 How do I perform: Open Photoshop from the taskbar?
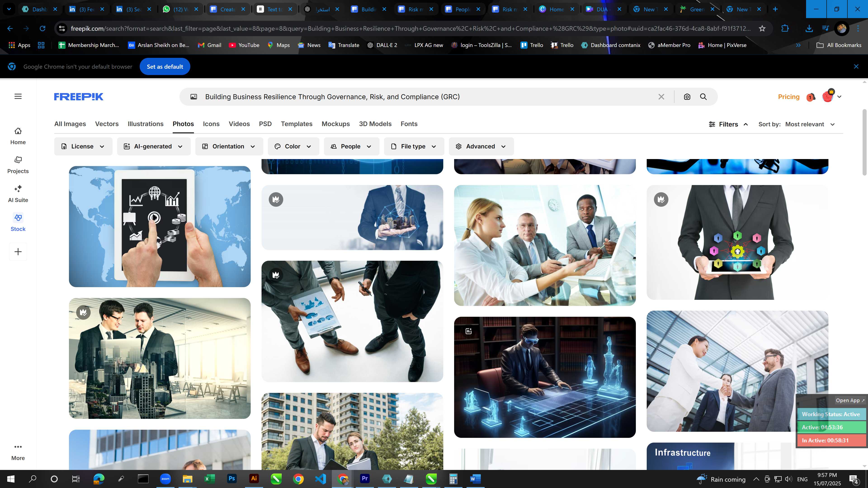(232, 479)
